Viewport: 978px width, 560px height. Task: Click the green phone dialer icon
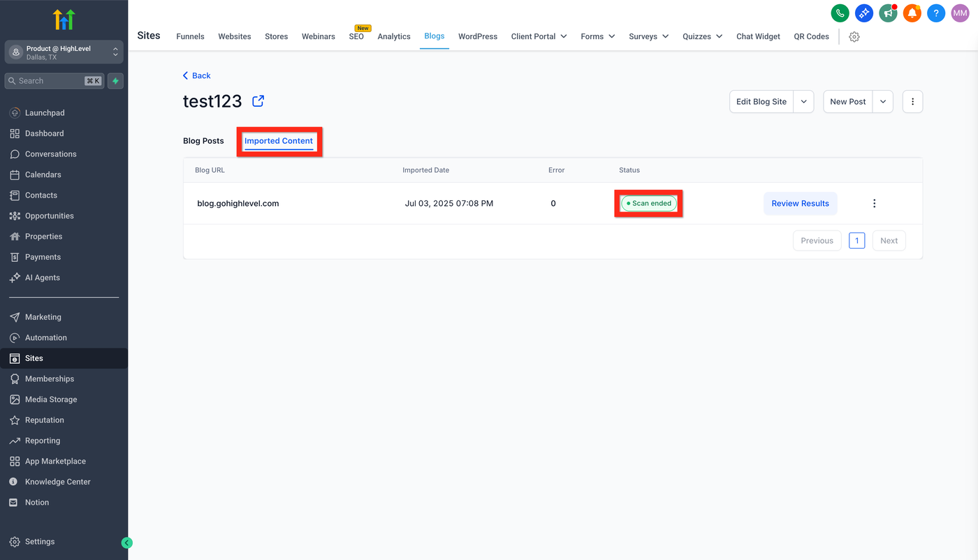(x=840, y=13)
